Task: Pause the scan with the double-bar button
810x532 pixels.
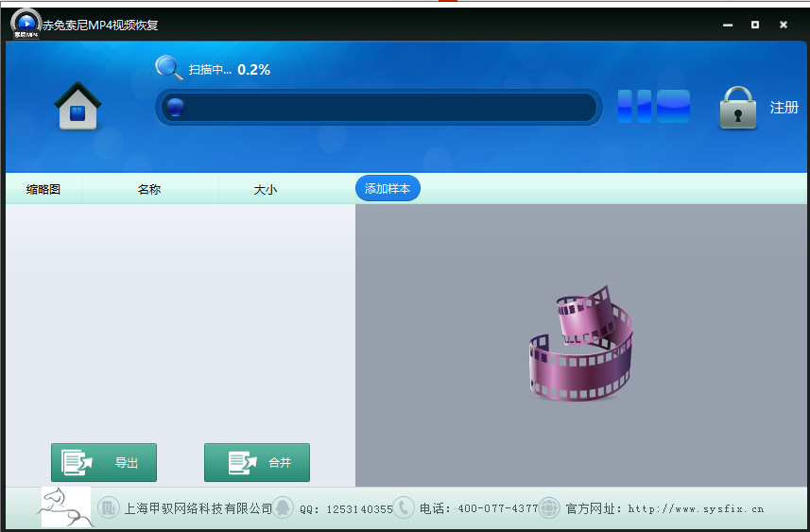Action: [x=634, y=106]
